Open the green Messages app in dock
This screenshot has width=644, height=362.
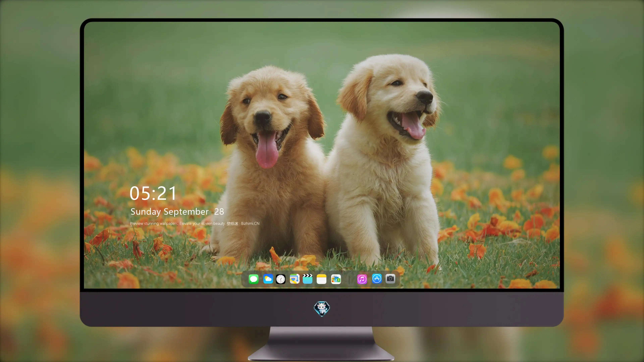pyautogui.click(x=254, y=279)
